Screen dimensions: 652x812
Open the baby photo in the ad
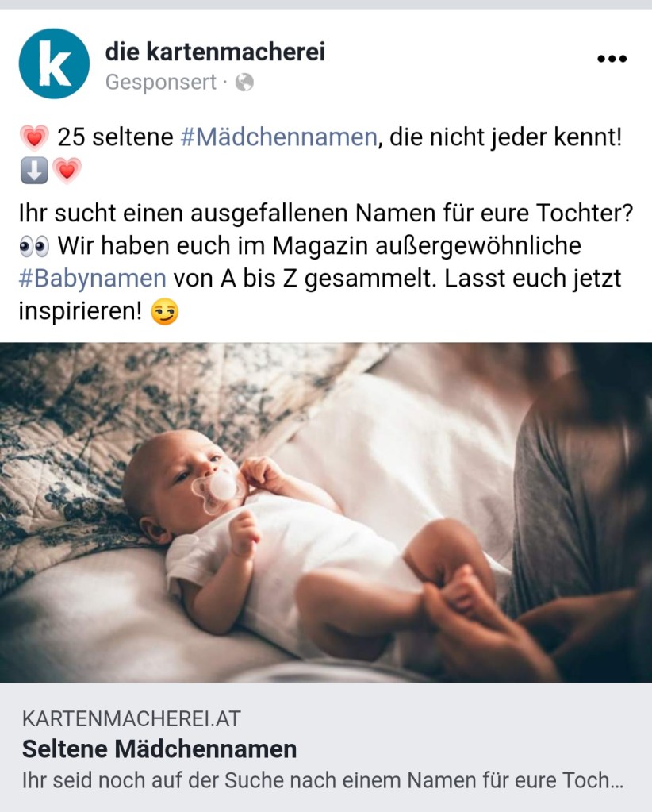click(x=326, y=512)
